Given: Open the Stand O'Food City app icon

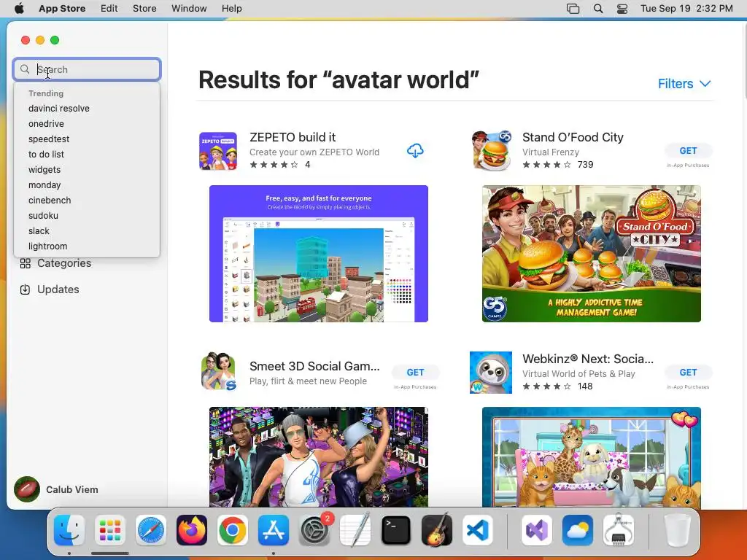Looking at the screenshot, I should pos(491,151).
